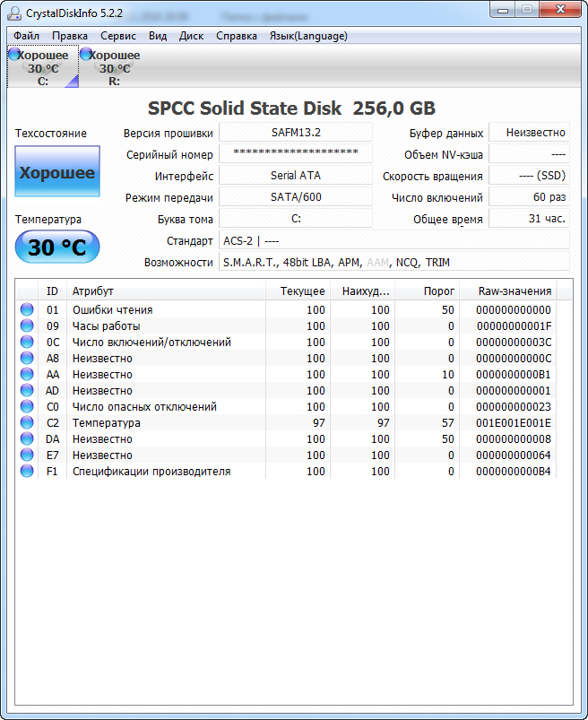Open the Сервис menu

[118, 36]
